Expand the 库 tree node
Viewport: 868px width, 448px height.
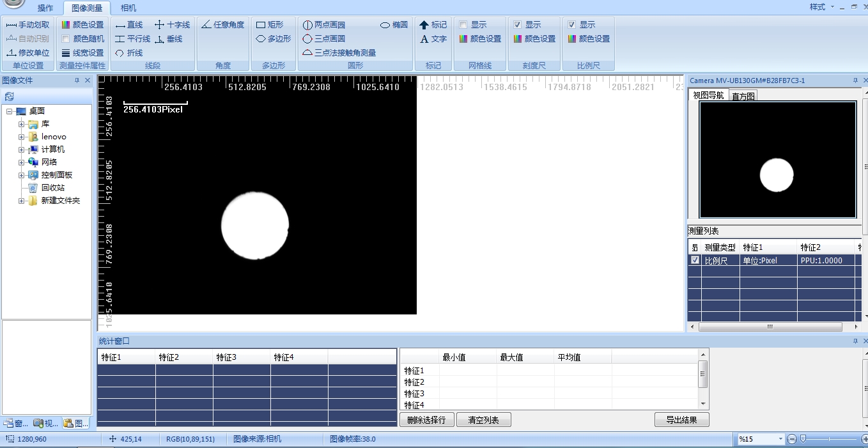coord(21,124)
